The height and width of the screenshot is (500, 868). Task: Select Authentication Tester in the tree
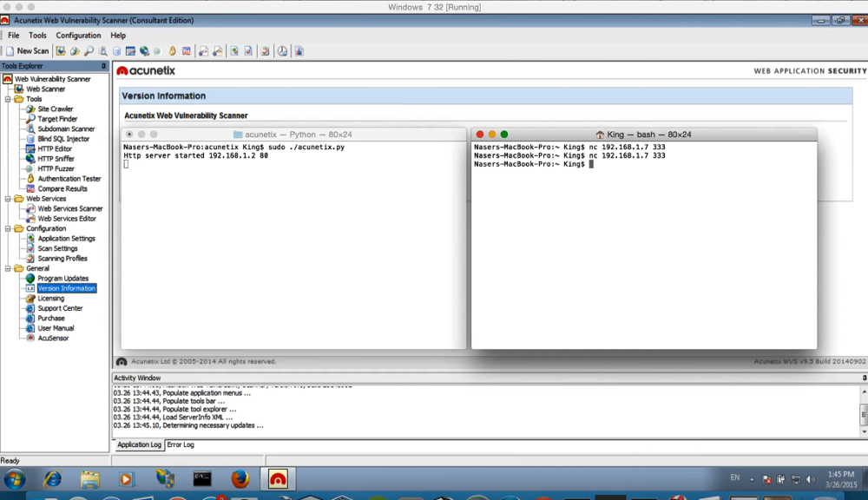coord(69,179)
